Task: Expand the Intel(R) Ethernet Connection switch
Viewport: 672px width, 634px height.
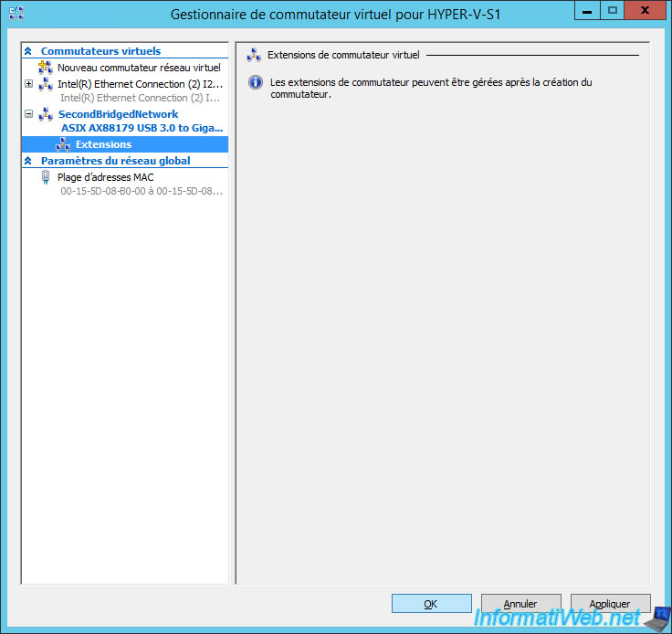Action: tap(28, 84)
